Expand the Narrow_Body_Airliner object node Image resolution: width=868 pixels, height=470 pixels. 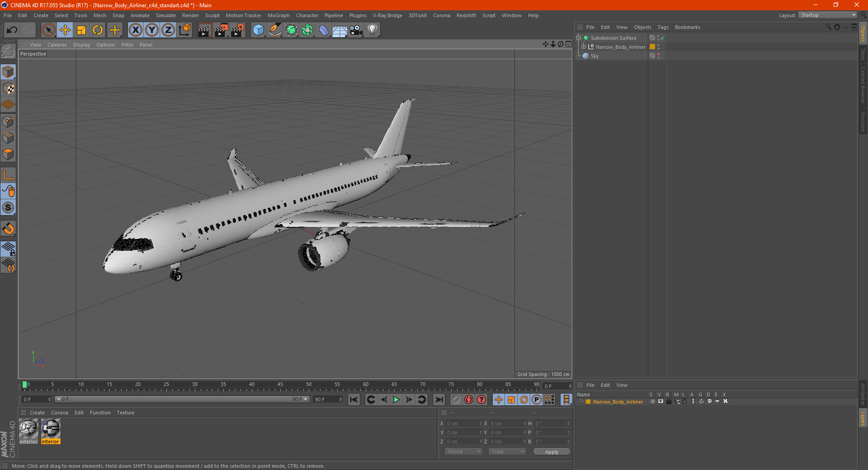[584, 47]
